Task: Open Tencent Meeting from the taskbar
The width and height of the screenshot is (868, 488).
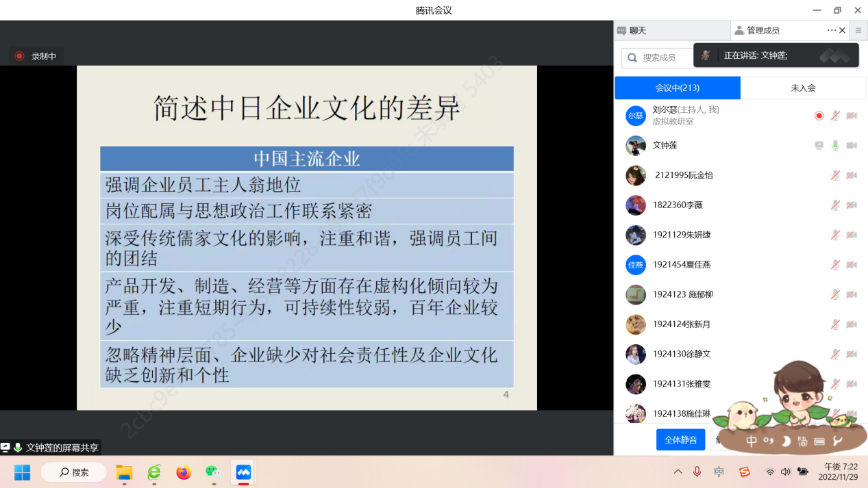Action: tap(243, 472)
